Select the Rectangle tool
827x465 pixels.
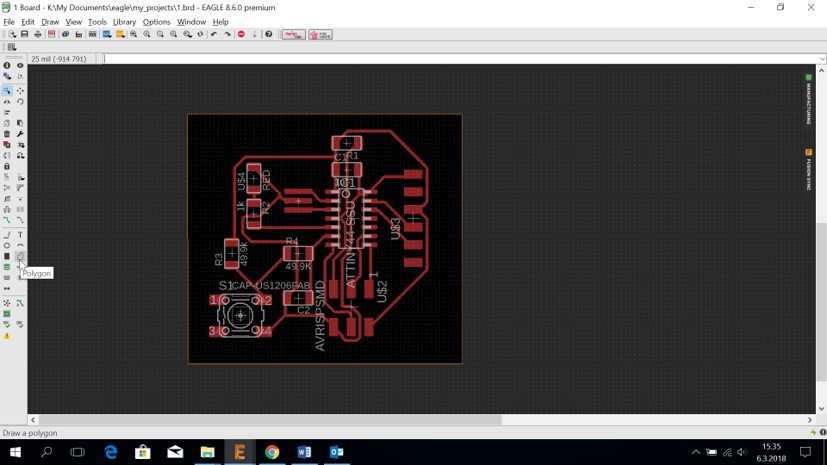pyautogui.click(x=7, y=256)
